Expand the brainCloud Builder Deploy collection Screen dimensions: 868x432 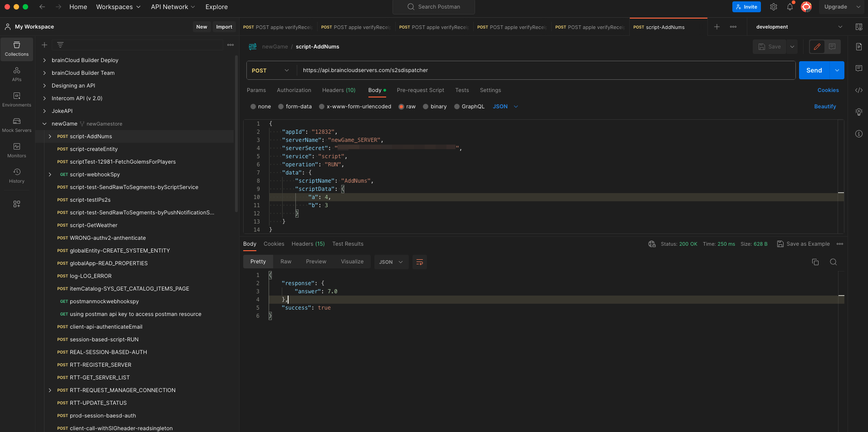(44, 60)
